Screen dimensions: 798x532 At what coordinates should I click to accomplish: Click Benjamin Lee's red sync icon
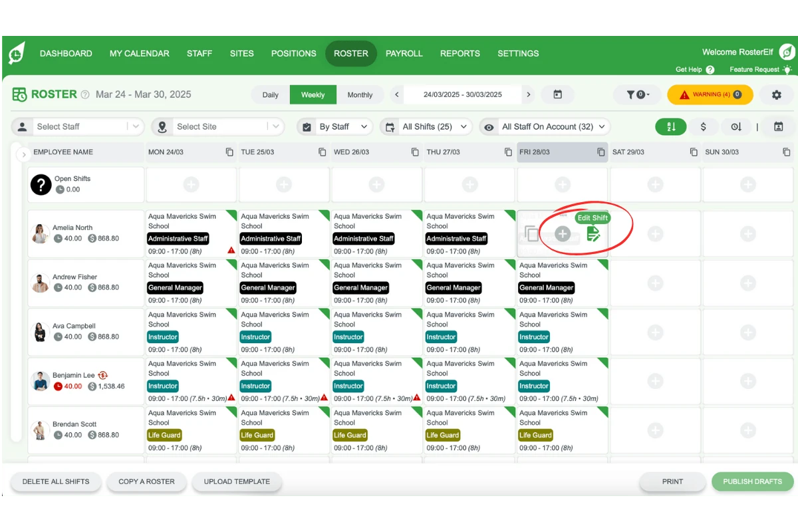[x=103, y=376]
